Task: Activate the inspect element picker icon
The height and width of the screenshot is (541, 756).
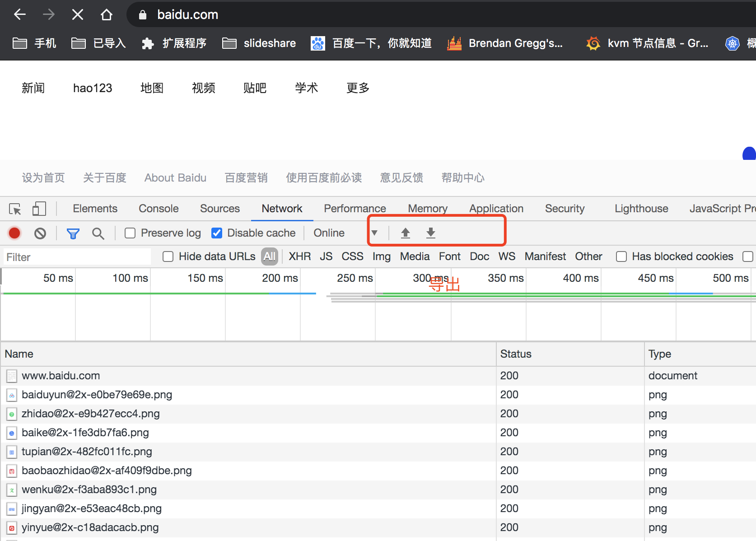Action: click(15, 209)
